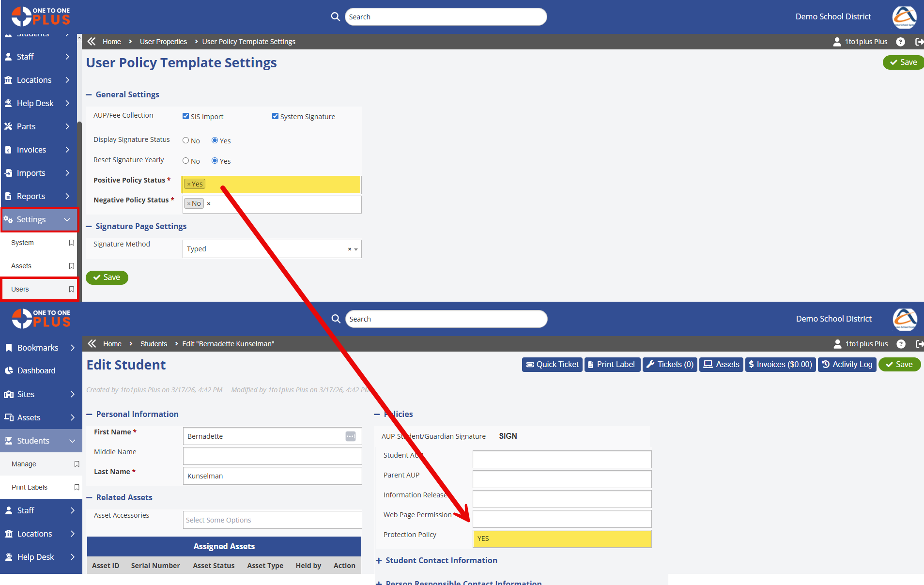The width and height of the screenshot is (924, 585).
Task: Click bookmark icon next to Print Labels
Action: (77, 487)
